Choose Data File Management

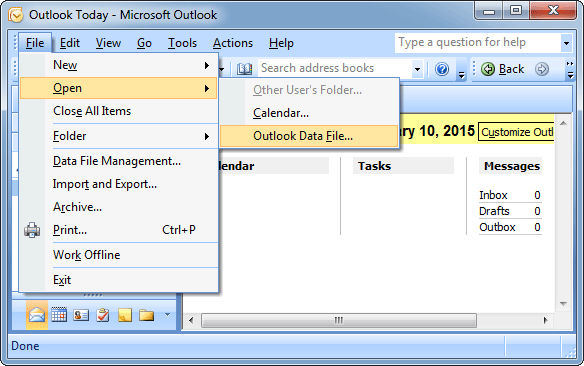coord(118,161)
